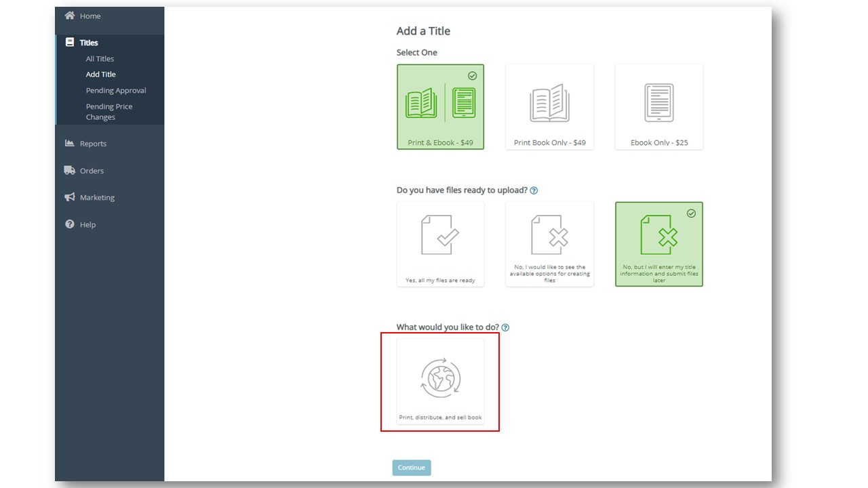Open the Help section label
Viewport: 868px width, 488px height.
pos(87,225)
